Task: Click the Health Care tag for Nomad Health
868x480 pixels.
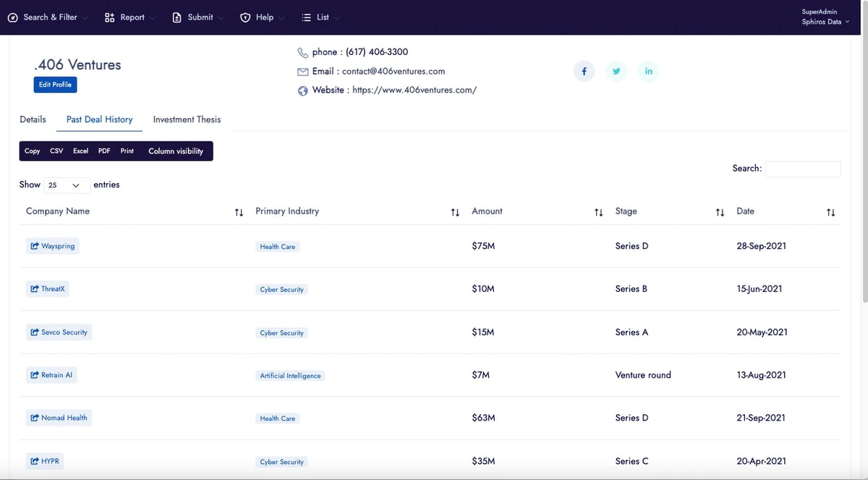Action: [x=278, y=418]
